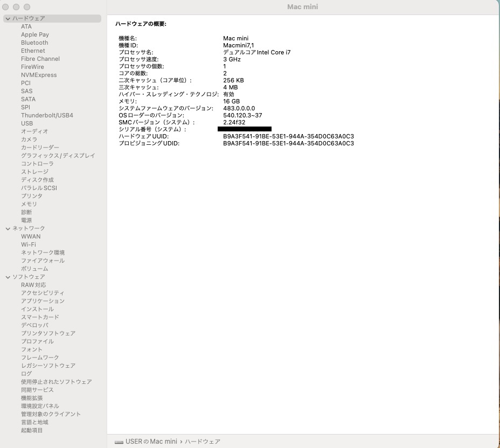This screenshot has width=500, height=448.
Task: Select ディスク作成 in the sidebar
Action: click(x=37, y=180)
